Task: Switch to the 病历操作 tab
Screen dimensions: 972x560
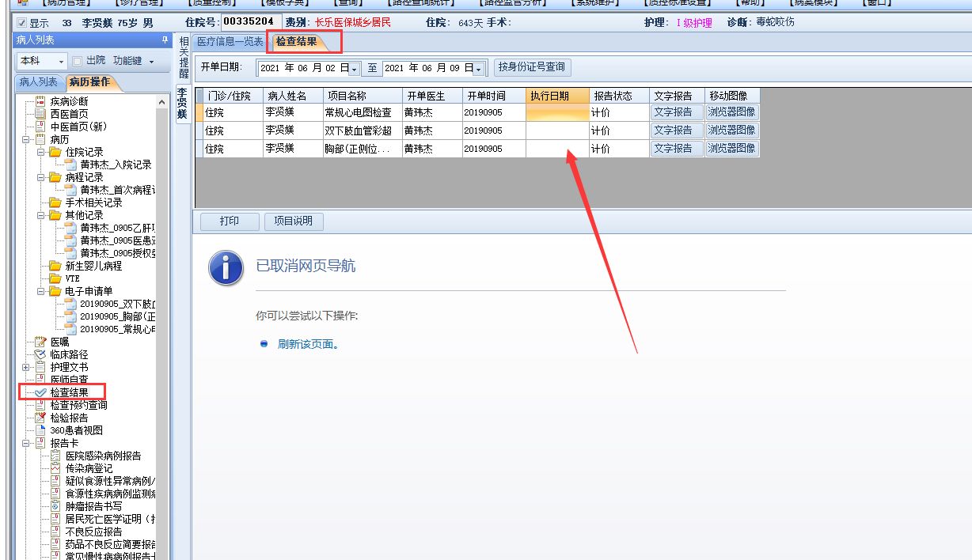Action: coord(89,82)
